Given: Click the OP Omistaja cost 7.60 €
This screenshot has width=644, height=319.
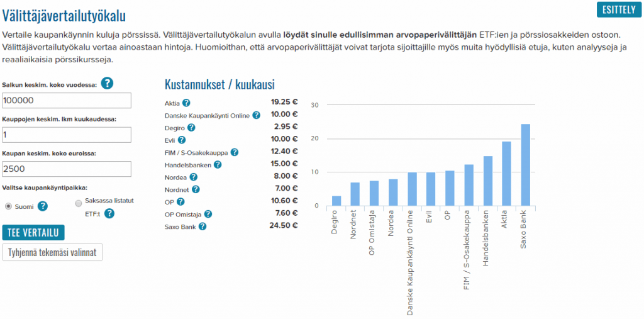Looking at the screenshot, I should coord(286,213).
